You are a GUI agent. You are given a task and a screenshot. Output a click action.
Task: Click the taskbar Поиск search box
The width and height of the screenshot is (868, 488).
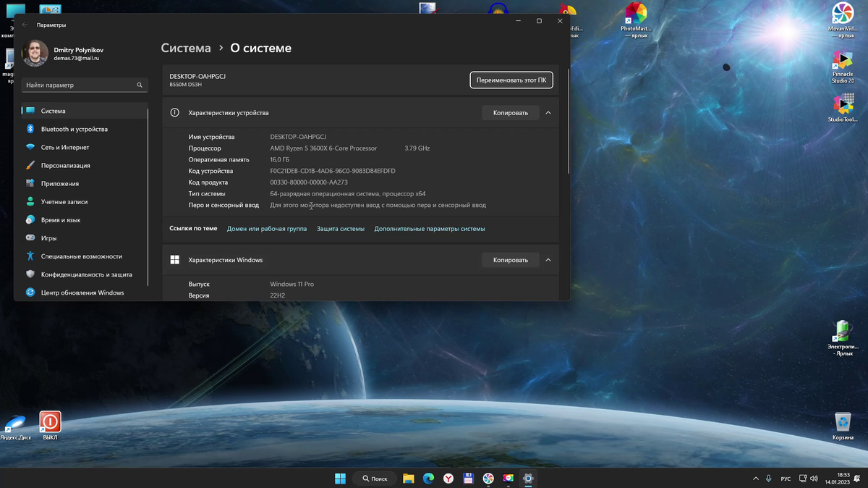point(374,479)
